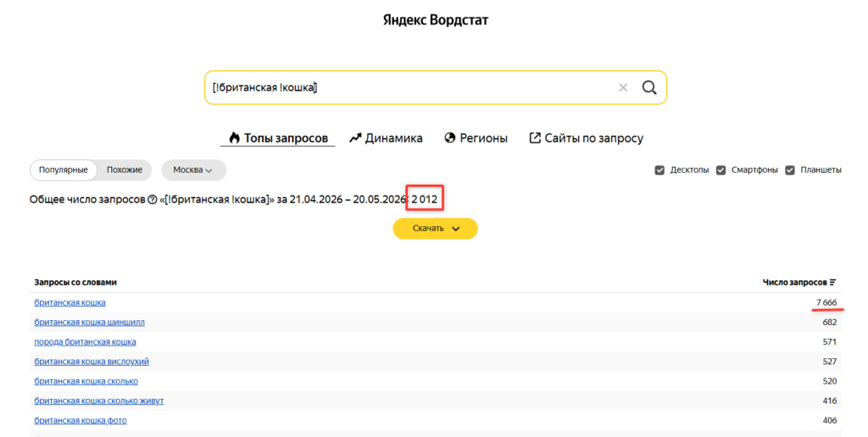The width and height of the screenshot is (868, 437).
Task: Click the magnifying glass search icon
Action: click(x=649, y=87)
